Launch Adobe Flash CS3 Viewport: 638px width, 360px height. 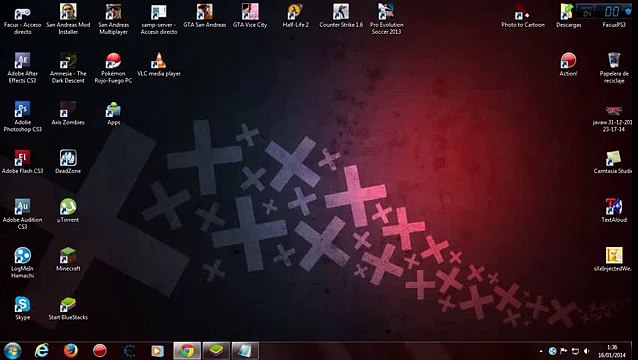[22, 163]
